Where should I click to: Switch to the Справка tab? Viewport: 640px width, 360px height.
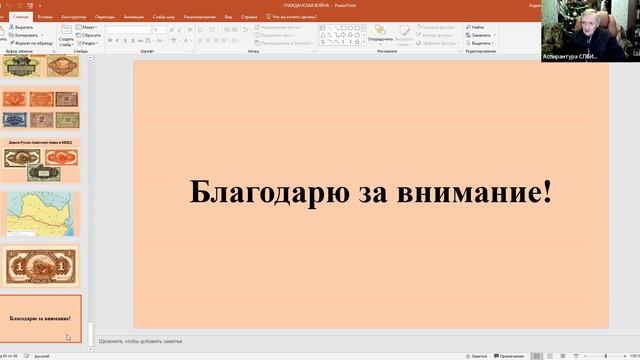point(249,17)
